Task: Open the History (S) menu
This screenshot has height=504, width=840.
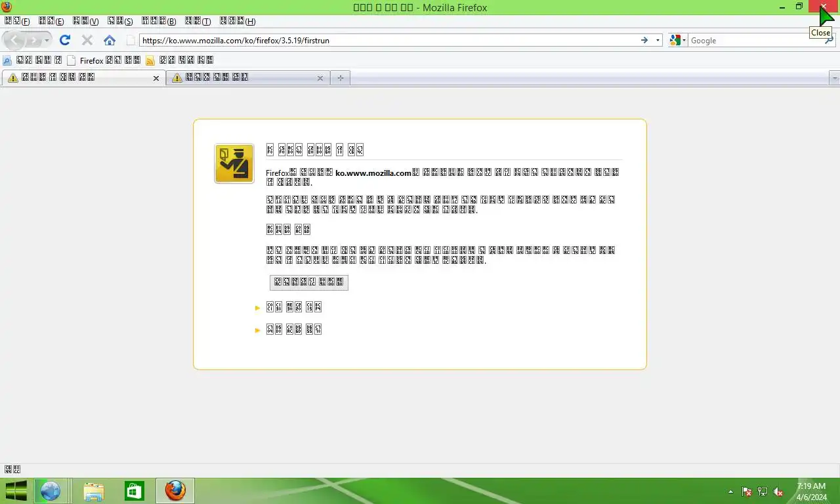Action: click(x=120, y=22)
